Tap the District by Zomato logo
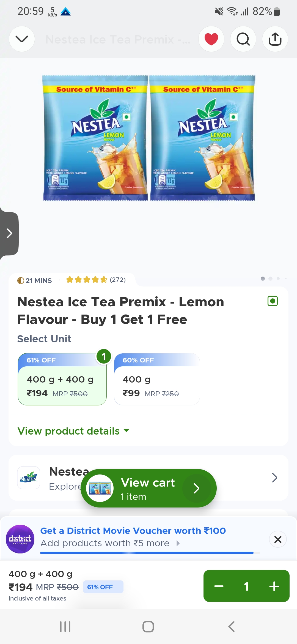Viewport: 297px width, 644px height. 20,539
